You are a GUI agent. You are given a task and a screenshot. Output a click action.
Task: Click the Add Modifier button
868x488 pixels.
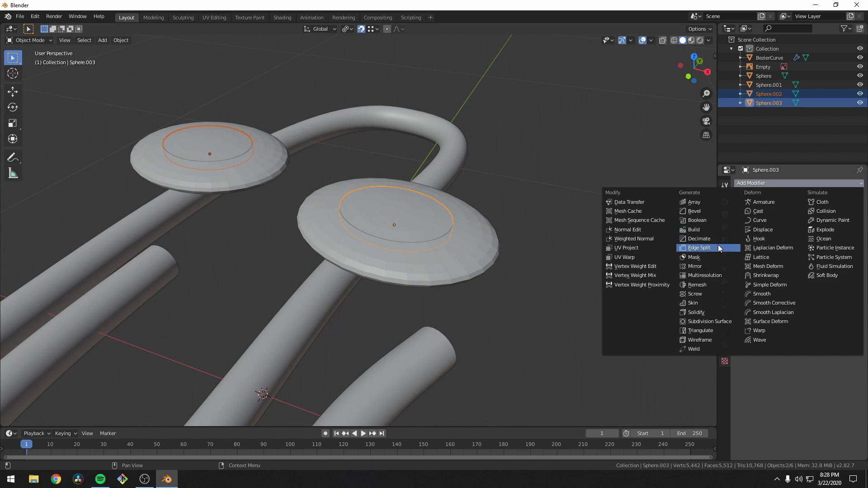pos(798,183)
